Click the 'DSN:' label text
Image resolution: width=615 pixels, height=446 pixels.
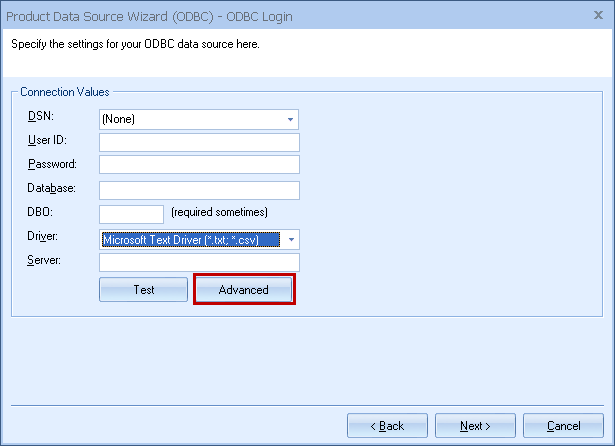click(x=40, y=117)
